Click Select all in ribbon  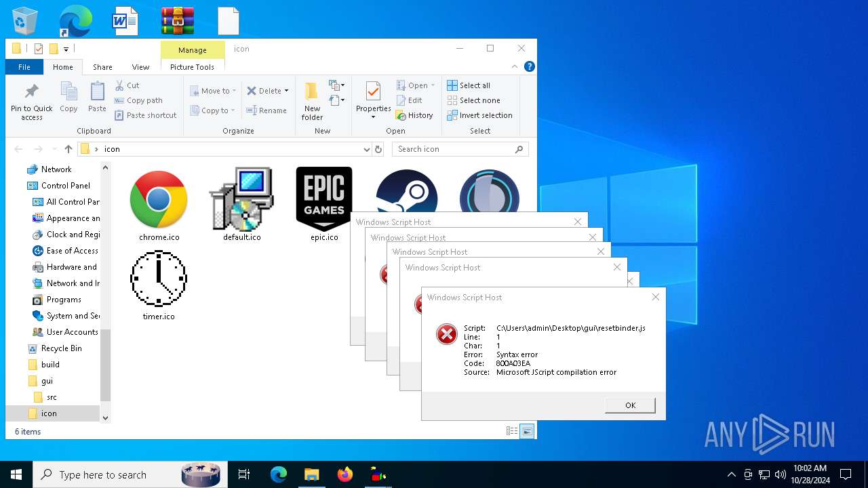pyautogui.click(x=469, y=85)
